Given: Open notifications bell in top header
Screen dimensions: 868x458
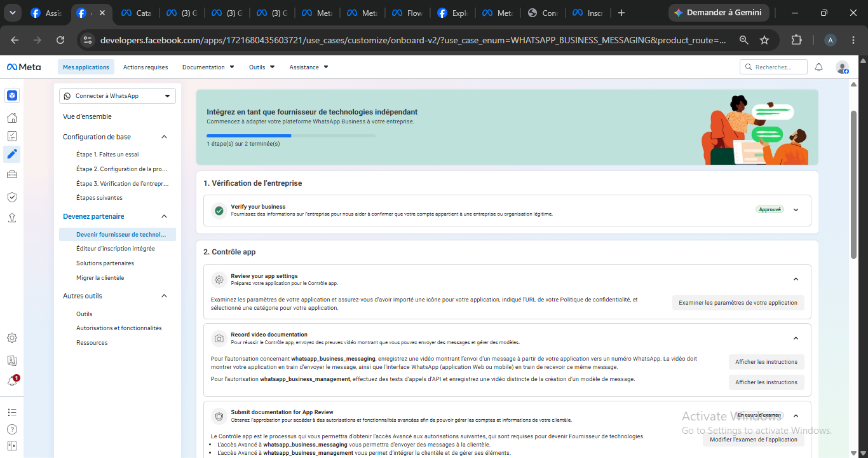Looking at the screenshot, I should coord(819,67).
